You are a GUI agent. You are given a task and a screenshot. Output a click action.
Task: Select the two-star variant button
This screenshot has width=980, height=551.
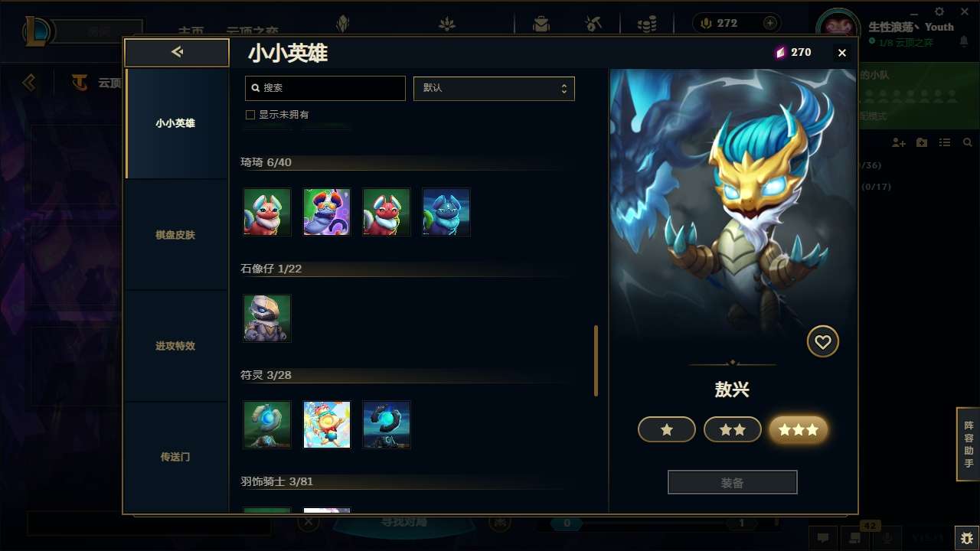(733, 430)
